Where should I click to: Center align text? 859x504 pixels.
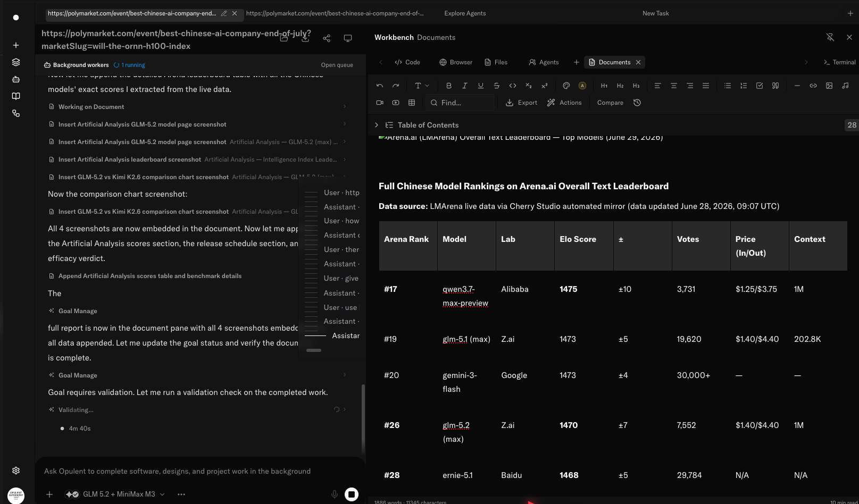pos(674,86)
